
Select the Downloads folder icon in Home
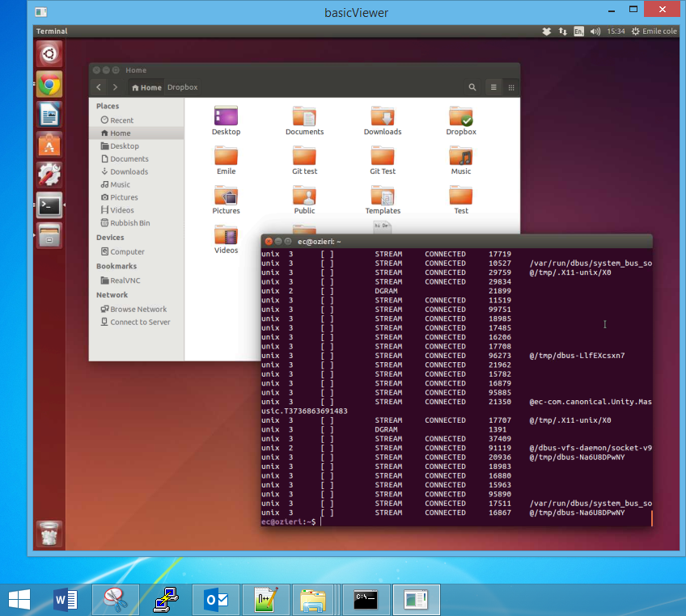383,120
